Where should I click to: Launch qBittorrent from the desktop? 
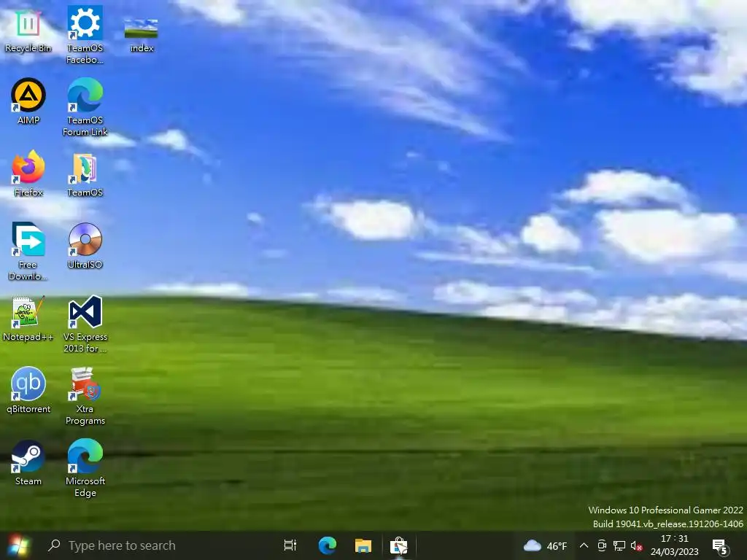click(28, 391)
